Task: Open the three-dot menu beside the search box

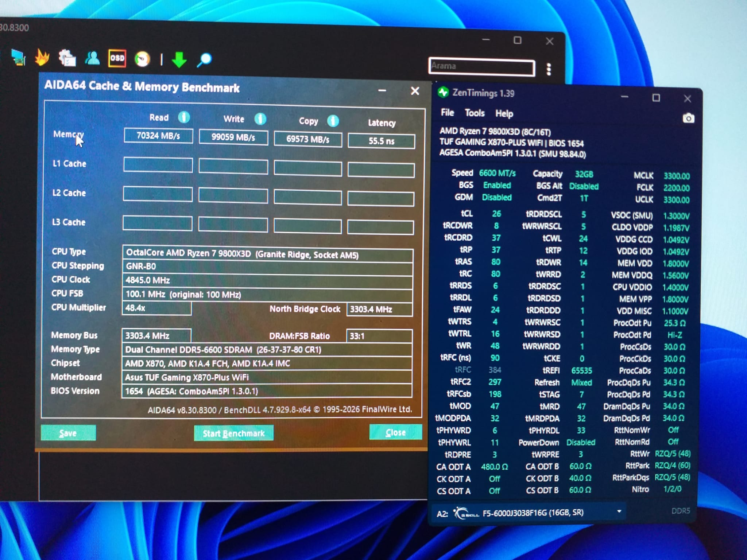Action: 549,69
